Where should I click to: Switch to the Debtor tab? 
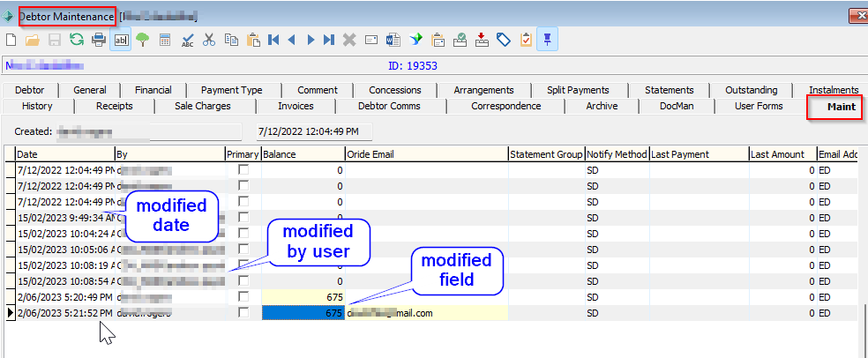pyautogui.click(x=29, y=90)
